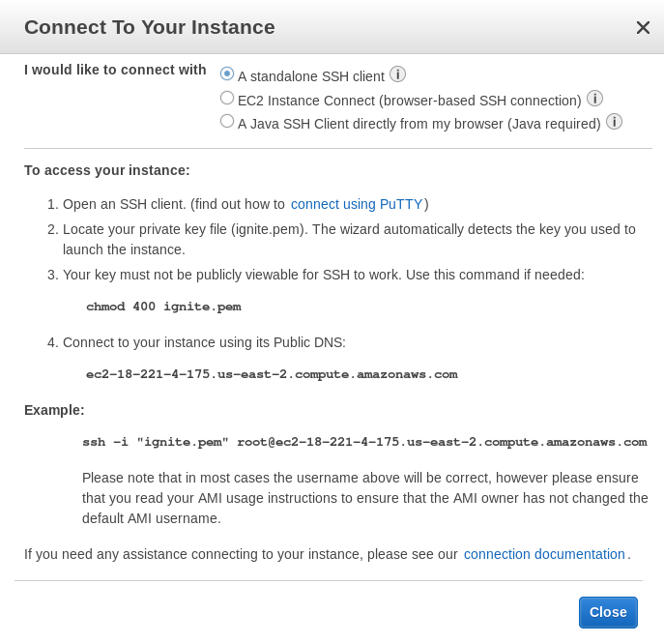Open info icon beside standalone SSH client
This screenshot has width=664, height=644.
[x=397, y=74]
